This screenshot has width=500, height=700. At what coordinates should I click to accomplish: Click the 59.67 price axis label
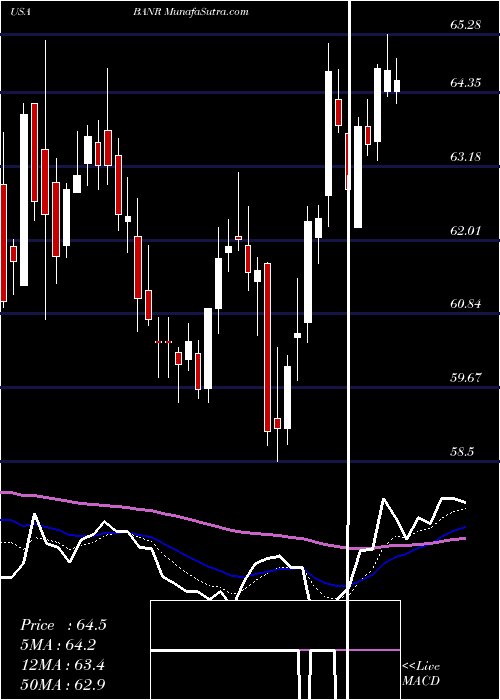[466, 378]
